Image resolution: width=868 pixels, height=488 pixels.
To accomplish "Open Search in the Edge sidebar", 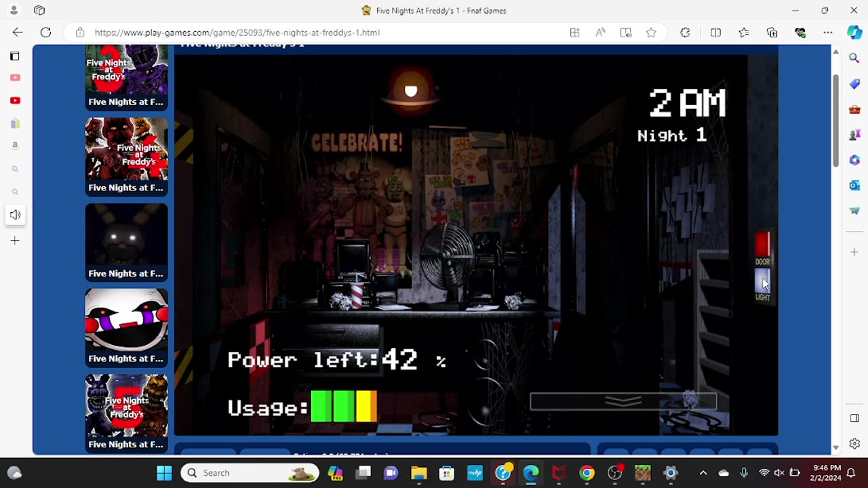I will tap(854, 59).
